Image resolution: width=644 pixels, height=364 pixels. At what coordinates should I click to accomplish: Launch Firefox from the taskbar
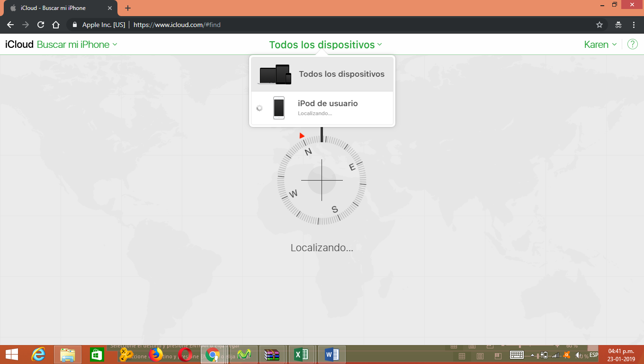155,355
